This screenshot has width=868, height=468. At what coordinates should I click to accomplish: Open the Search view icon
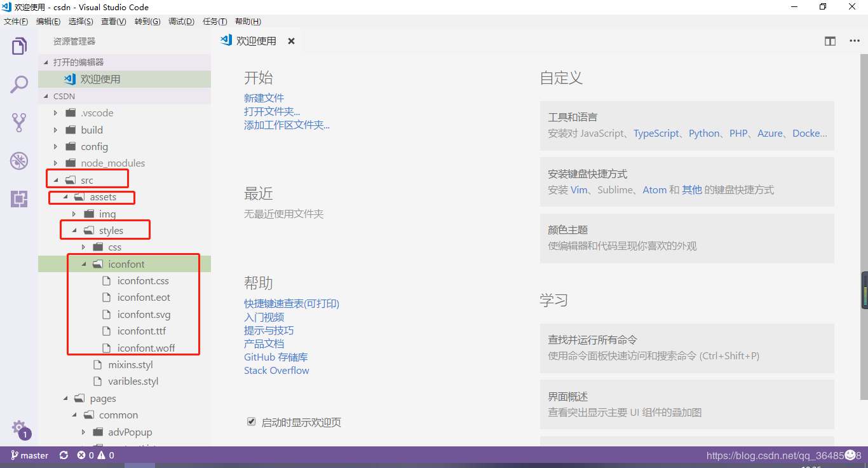pyautogui.click(x=18, y=83)
